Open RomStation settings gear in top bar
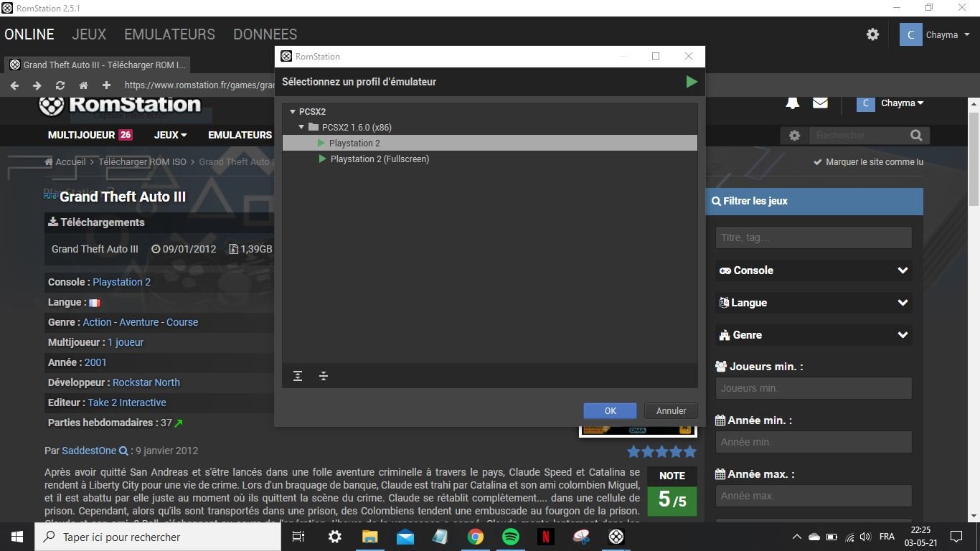 click(x=872, y=34)
